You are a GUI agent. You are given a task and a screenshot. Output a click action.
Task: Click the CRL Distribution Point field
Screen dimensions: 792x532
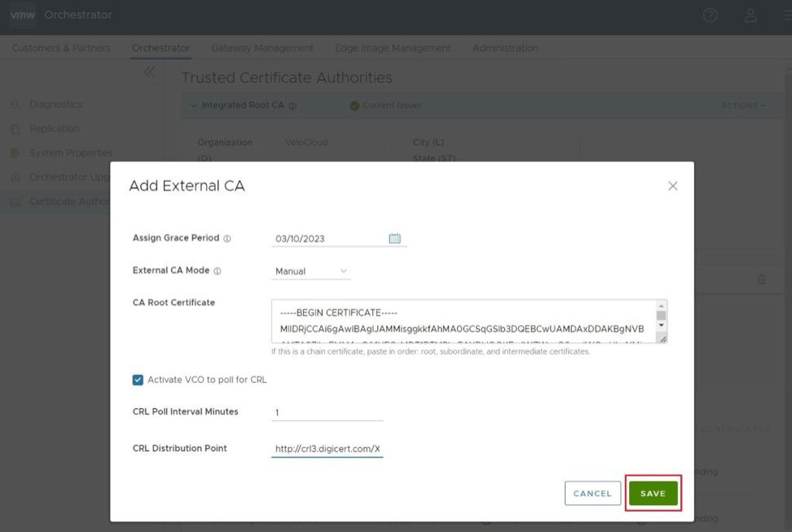click(x=327, y=448)
